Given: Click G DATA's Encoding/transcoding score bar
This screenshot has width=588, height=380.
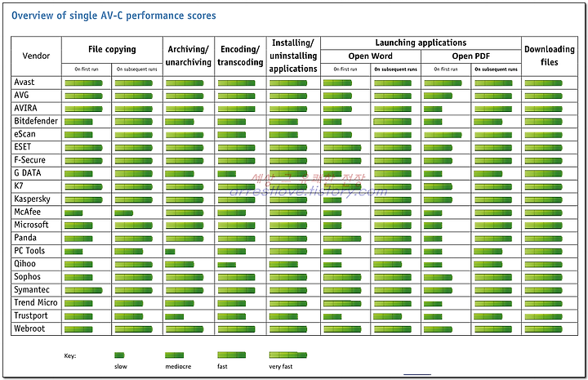Looking at the screenshot, I should [226, 174].
